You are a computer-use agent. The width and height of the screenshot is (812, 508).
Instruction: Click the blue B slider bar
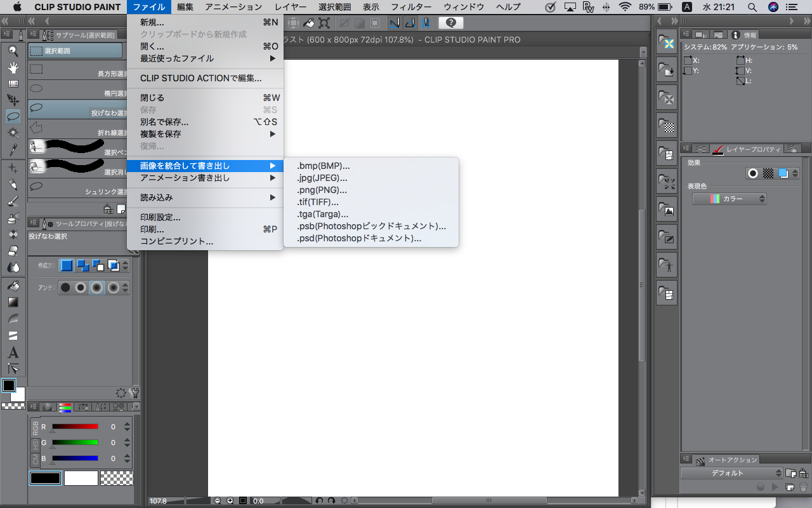pos(75,458)
